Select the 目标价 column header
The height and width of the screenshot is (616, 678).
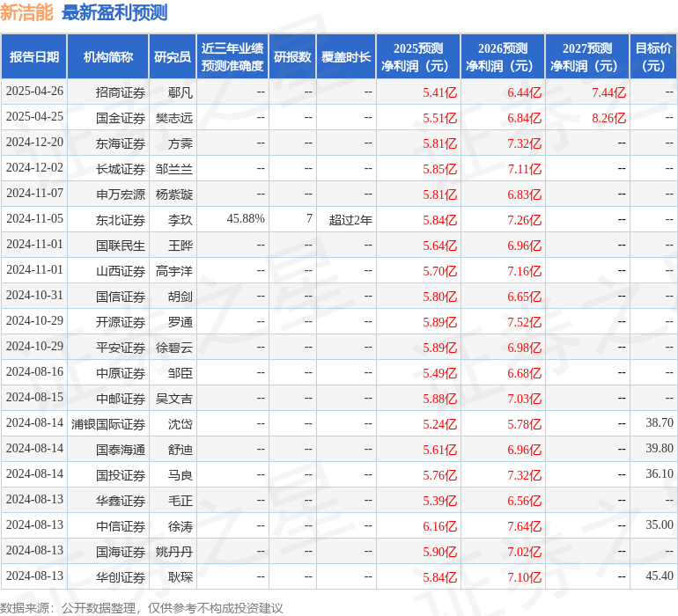[653, 57]
